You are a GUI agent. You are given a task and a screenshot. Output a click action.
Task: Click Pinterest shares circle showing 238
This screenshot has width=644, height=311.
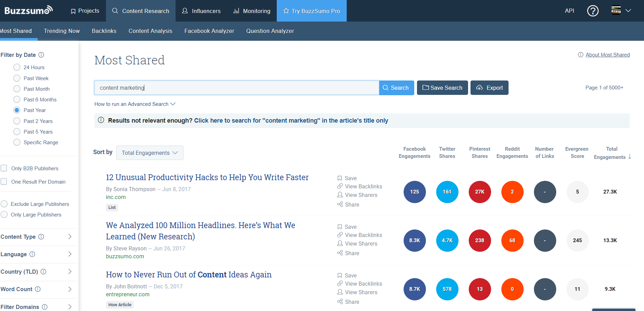(480, 240)
